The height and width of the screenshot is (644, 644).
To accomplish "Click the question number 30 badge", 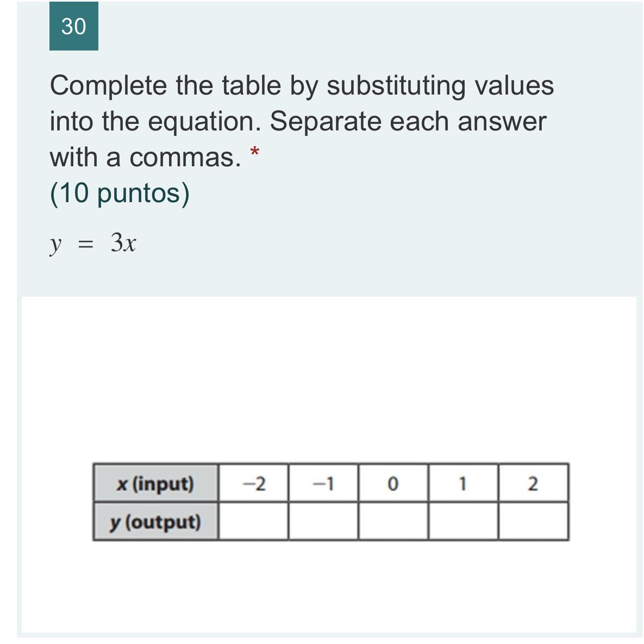I will tap(73, 26).
